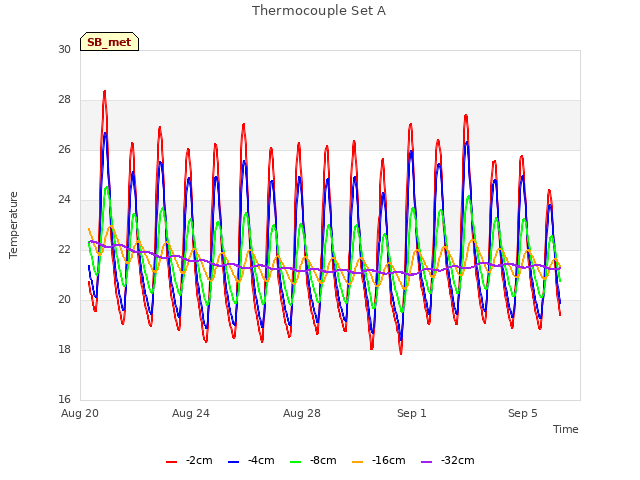Screen dimensions: 640x480
Task: Click the 28 y-axis tick label
Action: (x=64, y=100)
